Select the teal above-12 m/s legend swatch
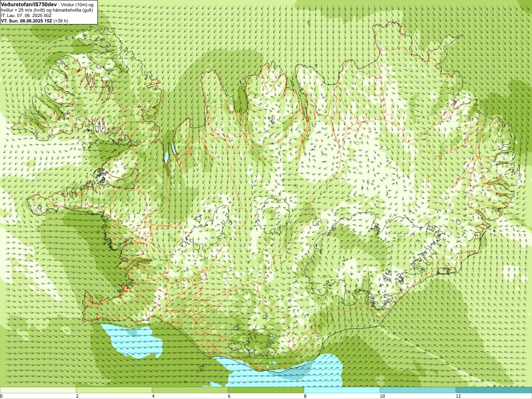 (494, 390)
